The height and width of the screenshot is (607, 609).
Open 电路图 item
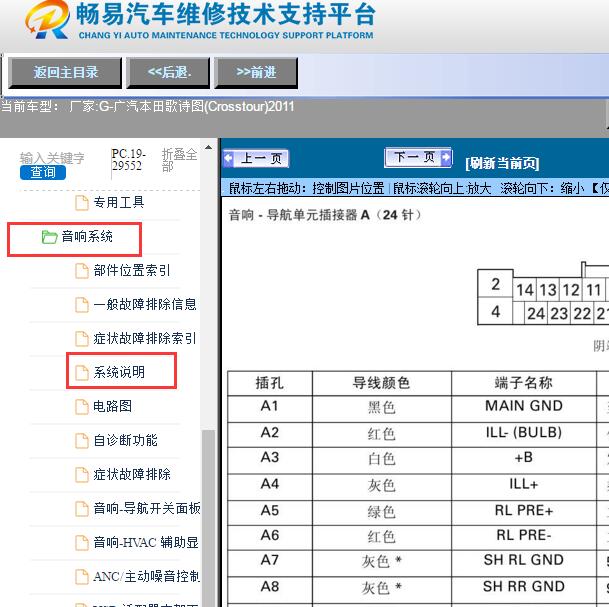(112, 406)
